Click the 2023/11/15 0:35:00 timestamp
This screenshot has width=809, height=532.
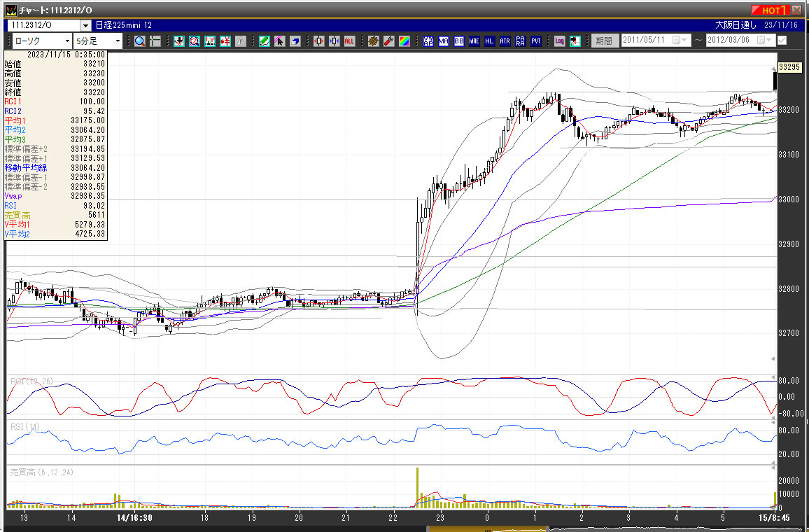coord(66,54)
